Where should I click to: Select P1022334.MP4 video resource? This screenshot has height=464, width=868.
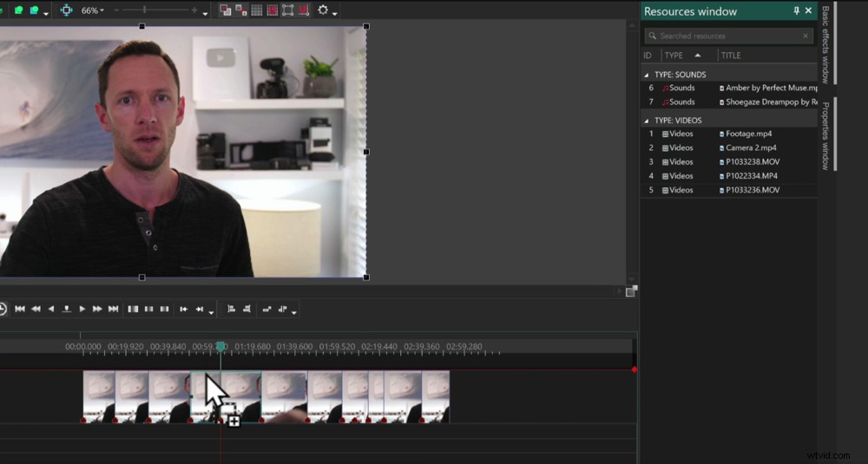click(730, 176)
